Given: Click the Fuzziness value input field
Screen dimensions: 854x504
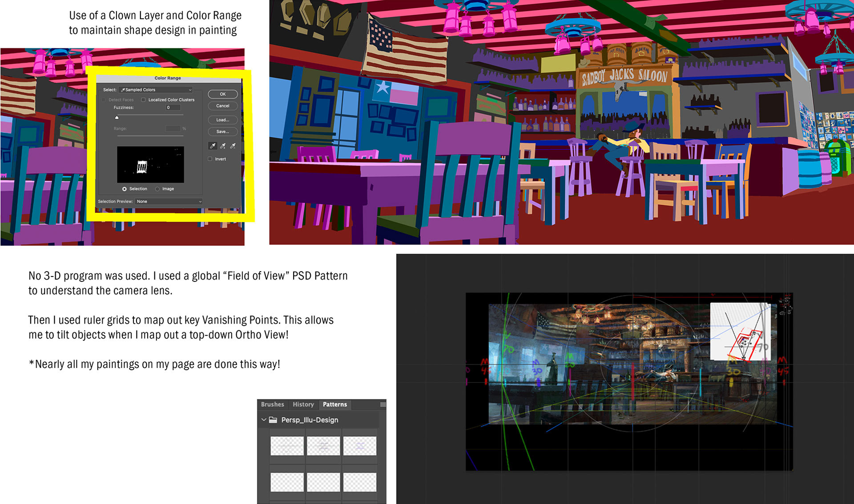Looking at the screenshot, I should [173, 108].
